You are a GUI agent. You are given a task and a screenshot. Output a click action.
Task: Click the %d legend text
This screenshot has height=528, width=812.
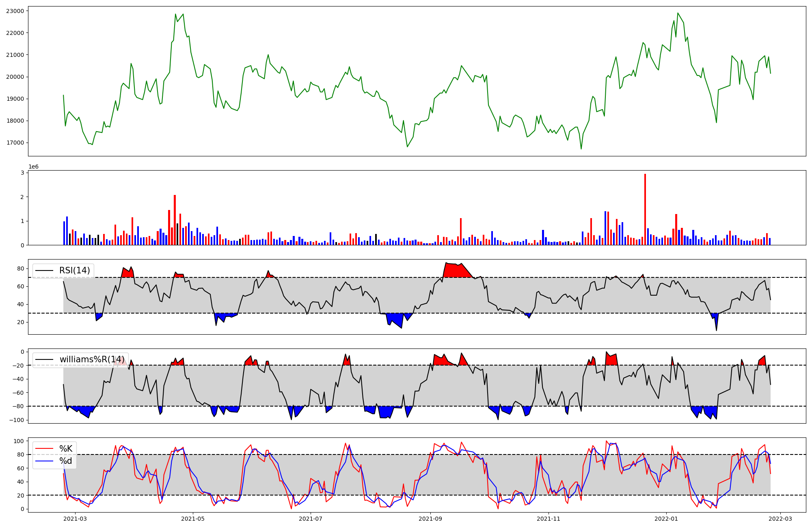66,461
